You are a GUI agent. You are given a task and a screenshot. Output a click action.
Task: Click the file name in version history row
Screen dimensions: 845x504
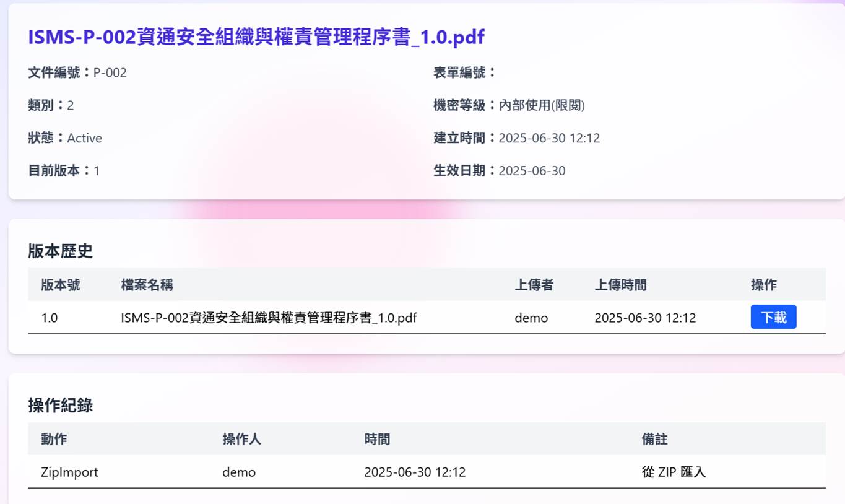point(269,318)
